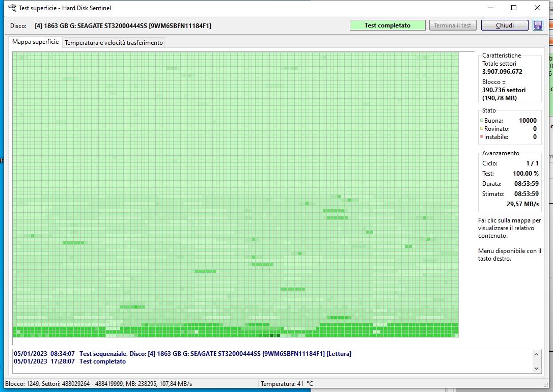Click the total sectors value 3.907.096.672
The image size is (553, 392).
coord(502,72)
